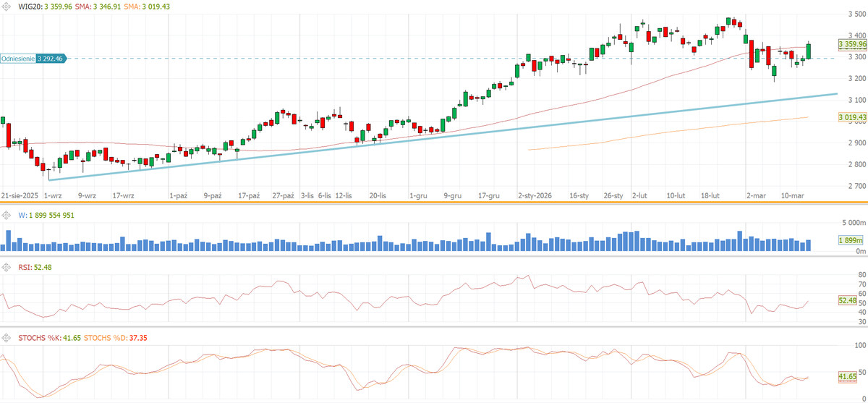This screenshot has width=868, height=403.
Task: Click the 5 000m volume axis label
Action: [854, 223]
